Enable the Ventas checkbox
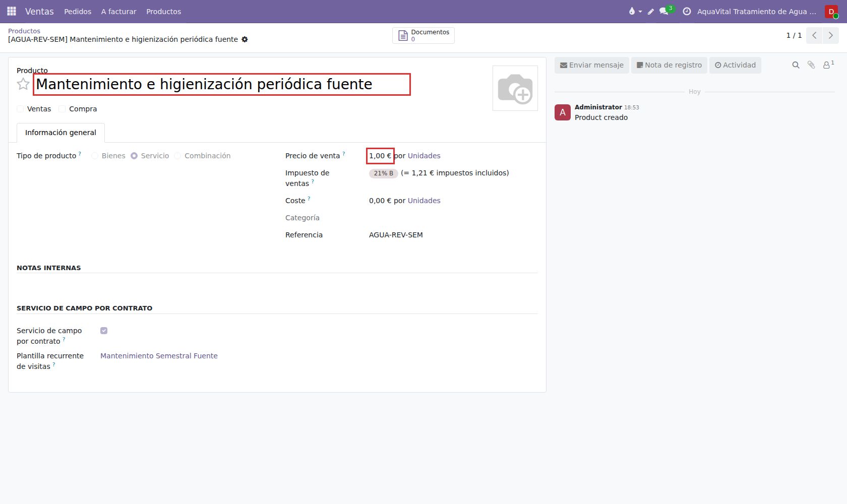The width and height of the screenshot is (847, 504). pos(20,109)
